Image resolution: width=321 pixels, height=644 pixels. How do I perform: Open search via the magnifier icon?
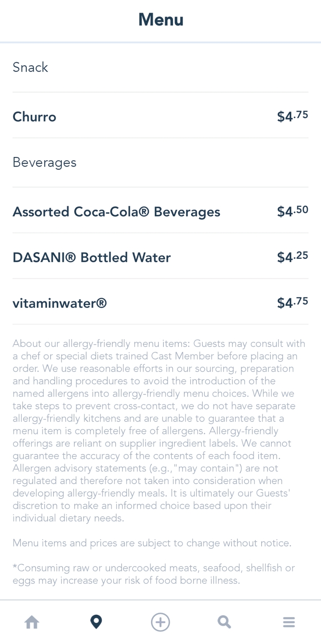click(224, 622)
